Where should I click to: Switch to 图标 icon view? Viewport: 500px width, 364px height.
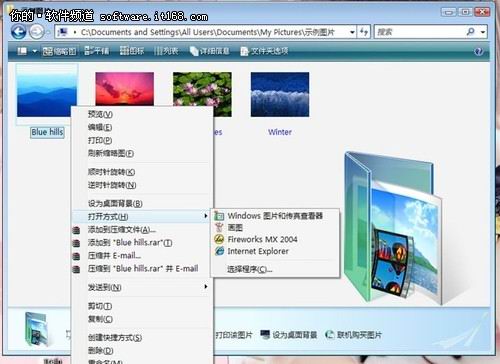[132, 51]
